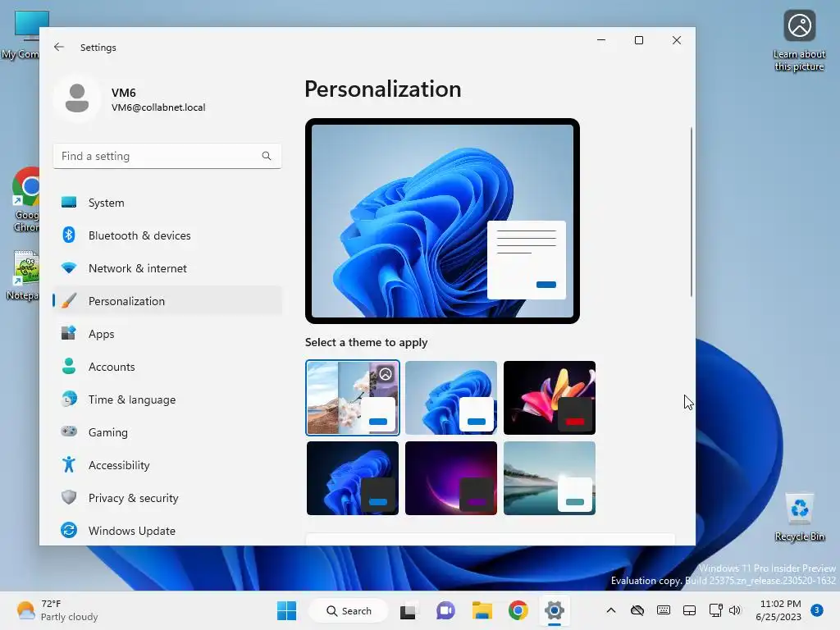
Task: Open the Windows Start button
Action: (x=286, y=610)
